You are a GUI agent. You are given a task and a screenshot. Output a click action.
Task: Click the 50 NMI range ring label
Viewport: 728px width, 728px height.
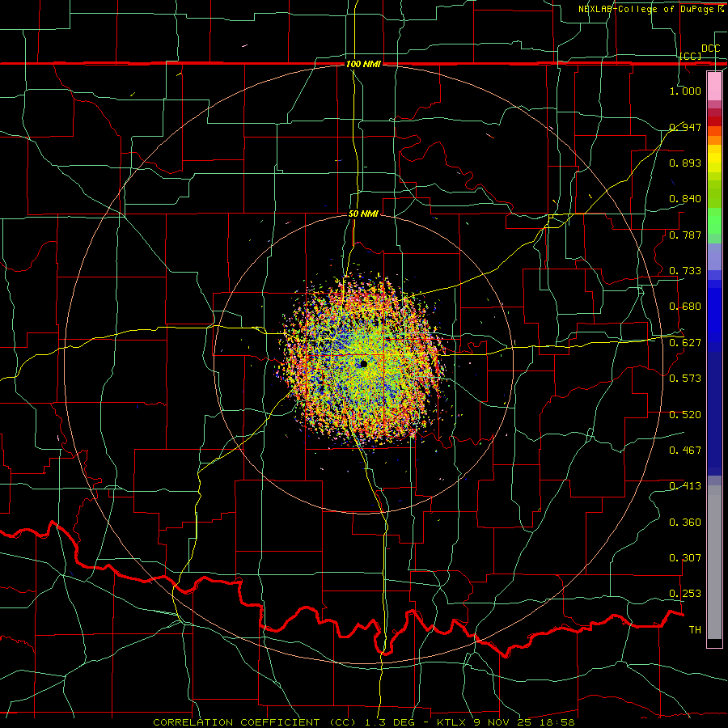pos(363,214)
